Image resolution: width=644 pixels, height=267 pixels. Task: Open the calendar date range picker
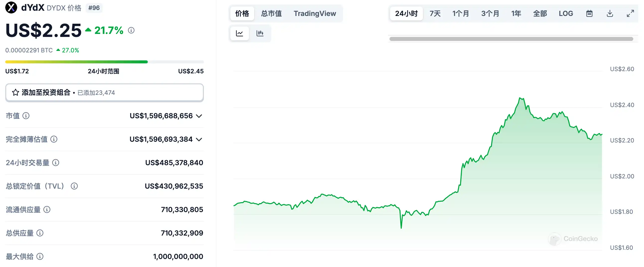tap(589, 13)
